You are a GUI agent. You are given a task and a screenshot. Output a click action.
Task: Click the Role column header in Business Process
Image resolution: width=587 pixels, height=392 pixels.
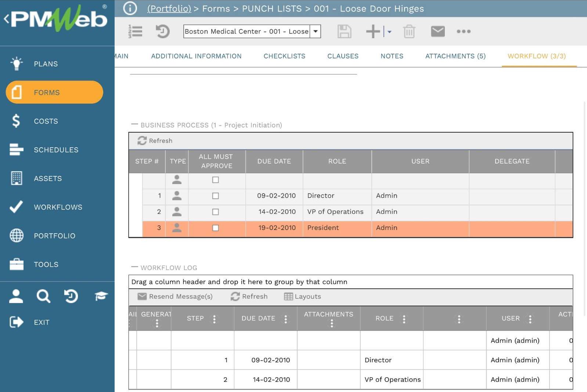coord(337,161)
